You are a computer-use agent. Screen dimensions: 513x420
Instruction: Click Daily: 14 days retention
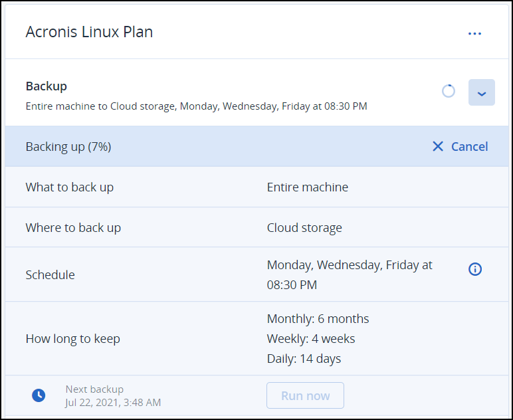tap(304, 359)
